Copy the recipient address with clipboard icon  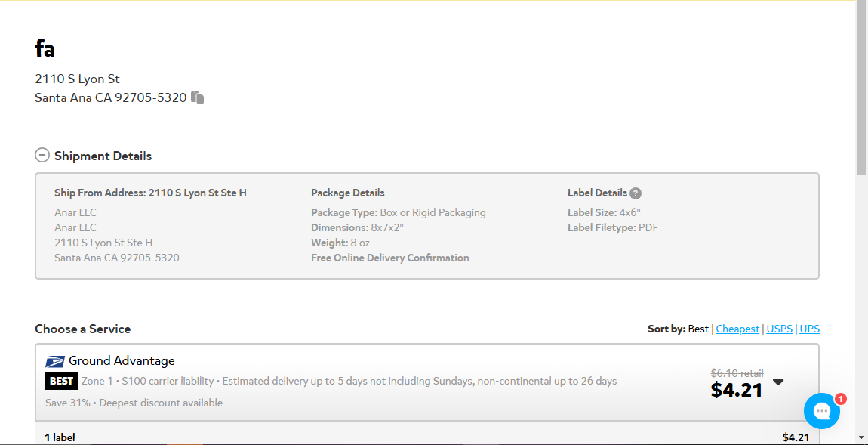[198, 97]
